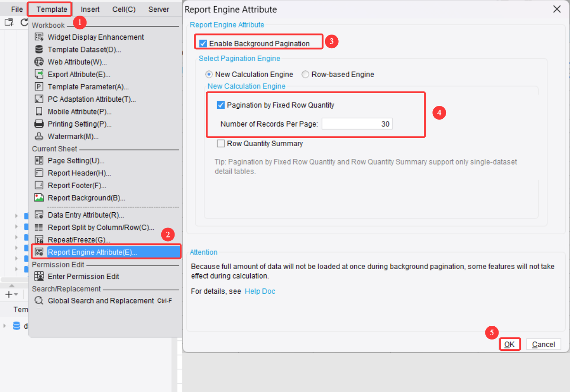Click the Data Entry Attribute icon
Screen dimensions: 570x392
click(x=39, y=215)
